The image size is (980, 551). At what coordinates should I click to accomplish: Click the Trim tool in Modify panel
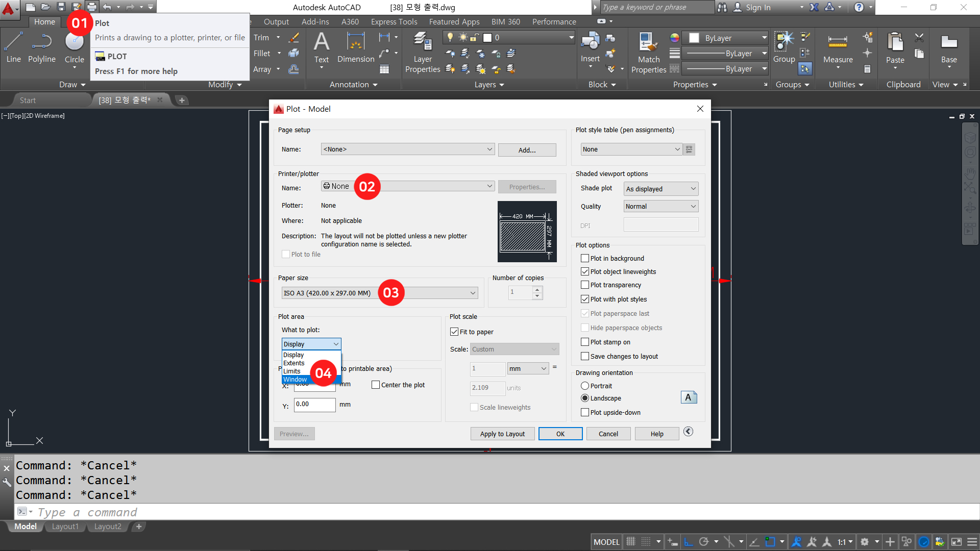[x=261, y=38]
